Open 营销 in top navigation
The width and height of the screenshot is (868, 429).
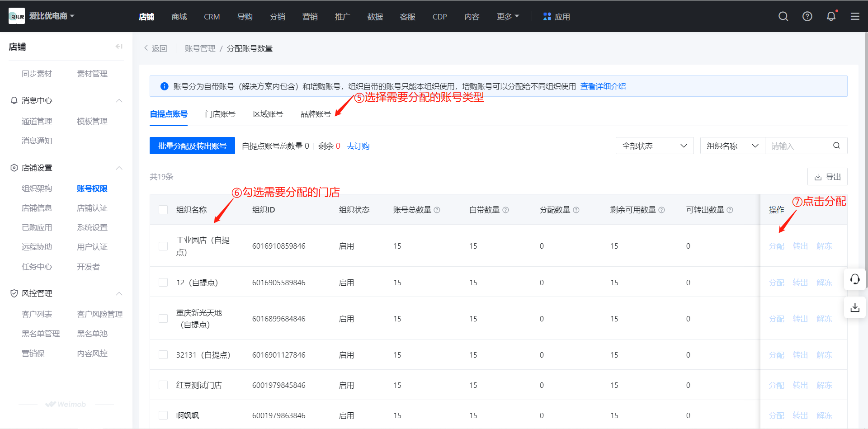310,17
